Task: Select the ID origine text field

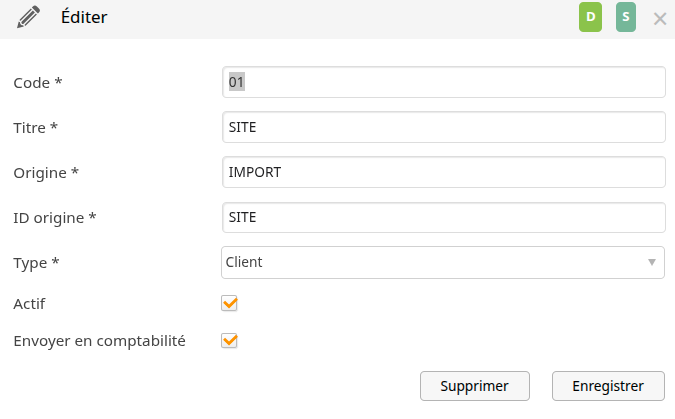Action: coord(444,217)
